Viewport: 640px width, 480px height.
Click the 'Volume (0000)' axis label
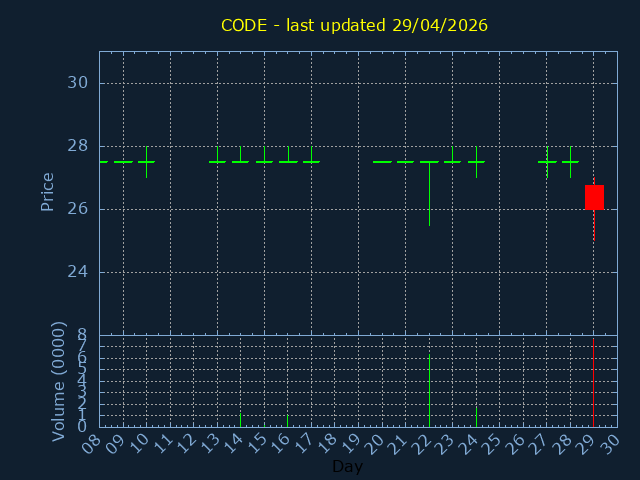click(x=59, y=381)
